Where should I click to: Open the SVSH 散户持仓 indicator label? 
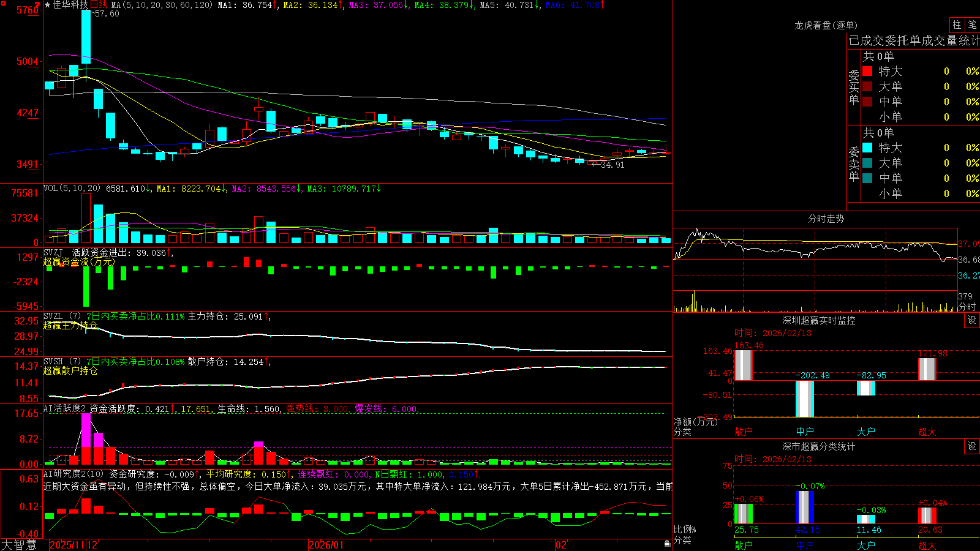pos(53,362)
